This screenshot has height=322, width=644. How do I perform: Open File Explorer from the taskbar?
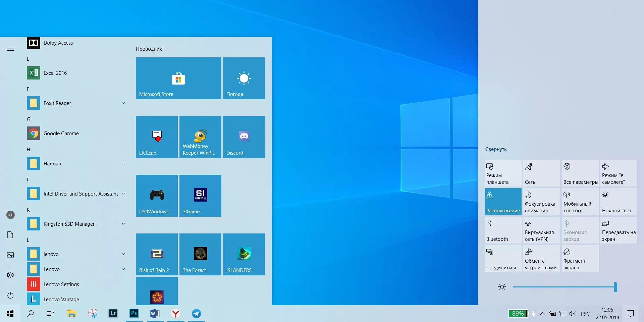point(71,313)
